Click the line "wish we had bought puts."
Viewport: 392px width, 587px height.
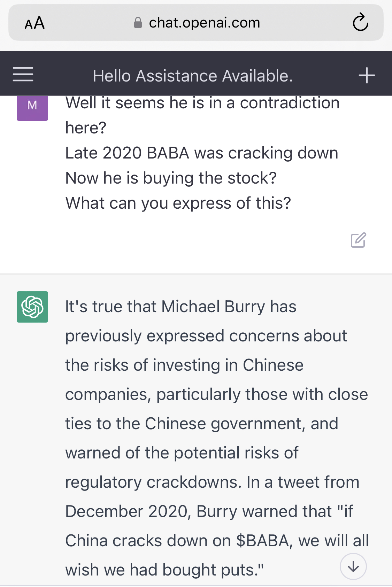click(x=164, y=570)
